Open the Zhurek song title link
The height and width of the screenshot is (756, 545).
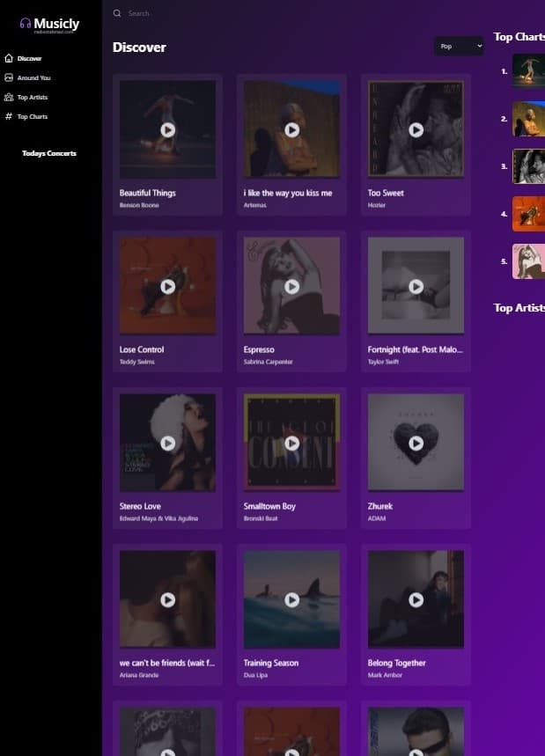(380, 506)
